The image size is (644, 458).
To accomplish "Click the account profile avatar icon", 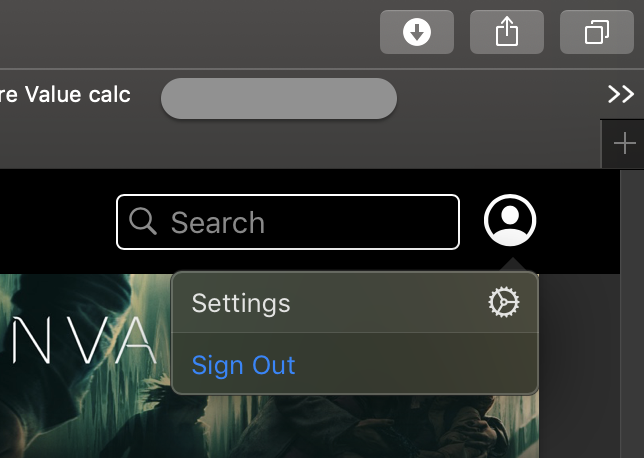I will point(510,220).
